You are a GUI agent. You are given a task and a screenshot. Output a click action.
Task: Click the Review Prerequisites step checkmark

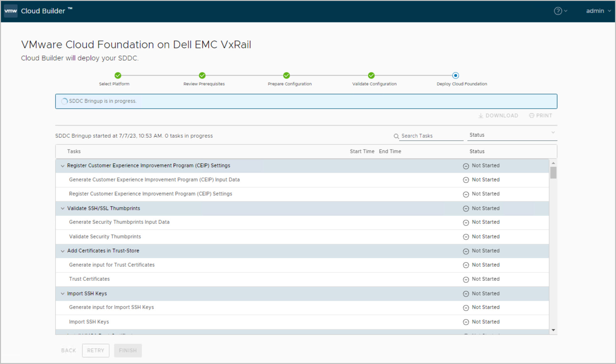202,76
